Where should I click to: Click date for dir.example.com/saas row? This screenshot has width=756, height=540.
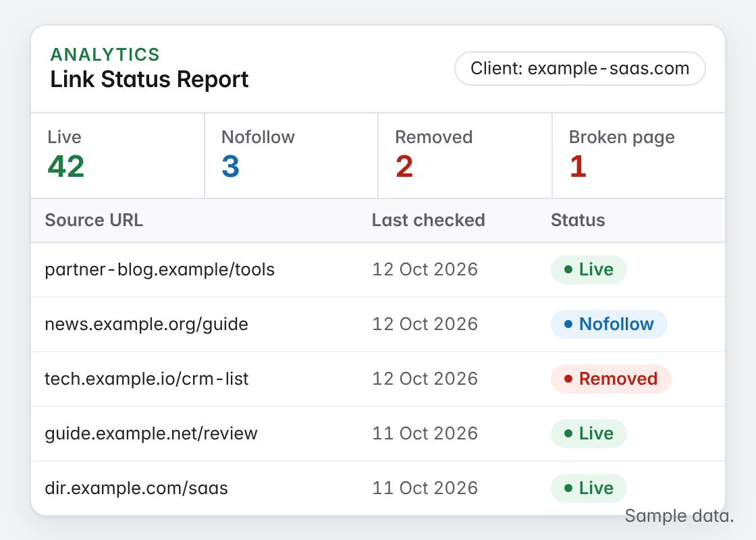click(x=425, y=488)
